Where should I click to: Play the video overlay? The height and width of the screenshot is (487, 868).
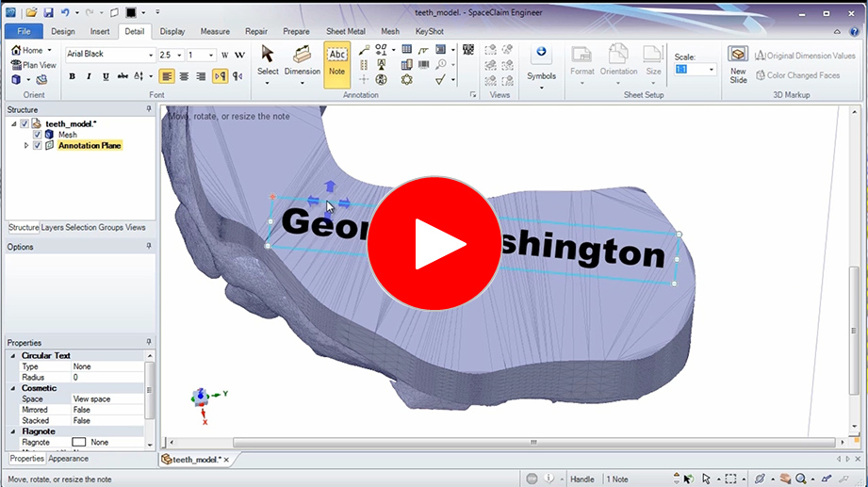[434, 243]
